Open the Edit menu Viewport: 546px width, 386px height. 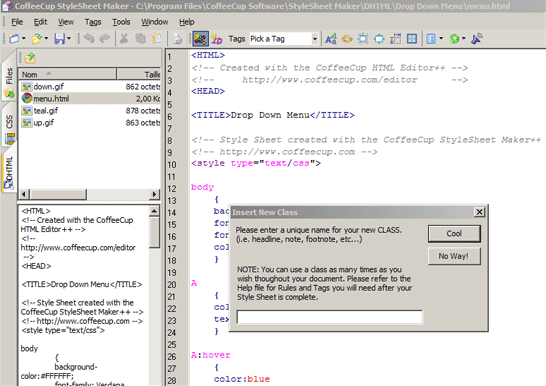click(40, 22)
